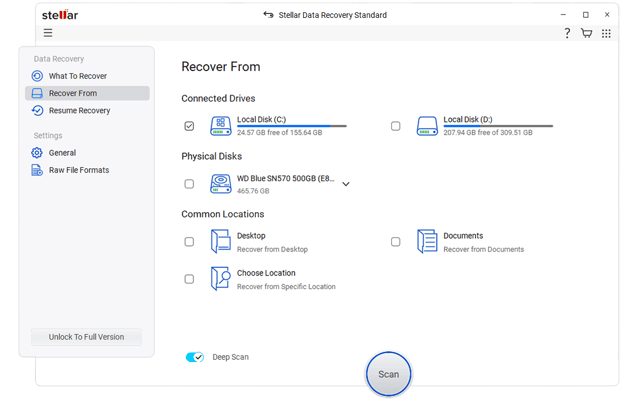
Task: Click the Local Disk (C:) usage bar
Action: 292,126
